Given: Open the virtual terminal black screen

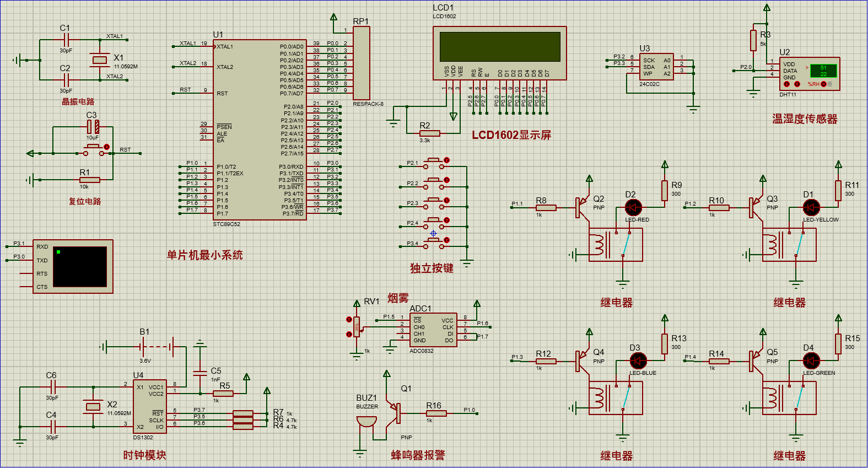Looking at the screenshot, I should 80,266.
